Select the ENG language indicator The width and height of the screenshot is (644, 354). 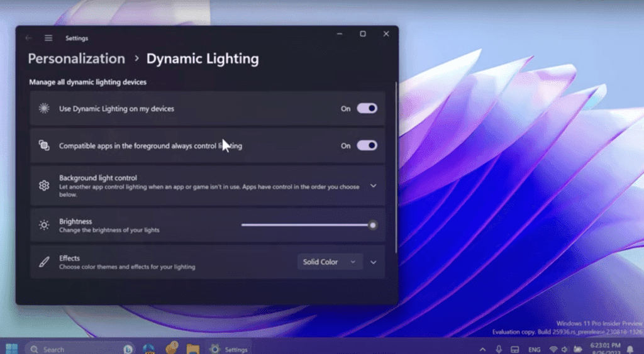click(x=534, y=350)
